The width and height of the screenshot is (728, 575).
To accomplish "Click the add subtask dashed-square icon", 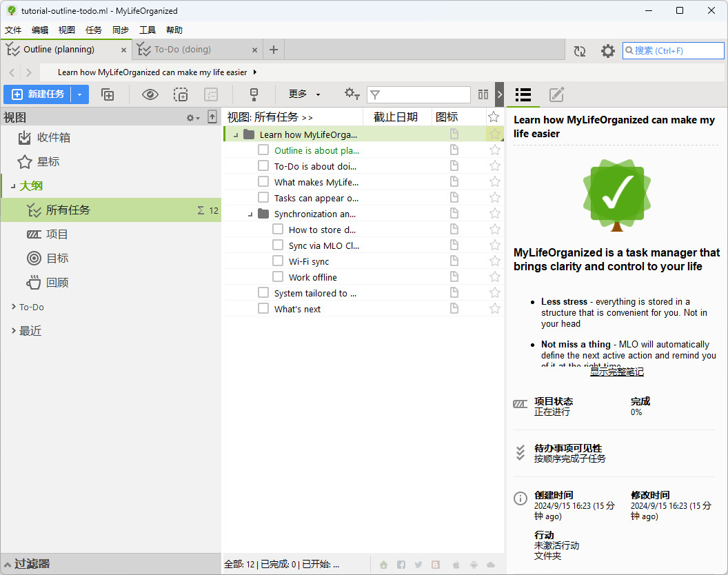I will (181, 94).
